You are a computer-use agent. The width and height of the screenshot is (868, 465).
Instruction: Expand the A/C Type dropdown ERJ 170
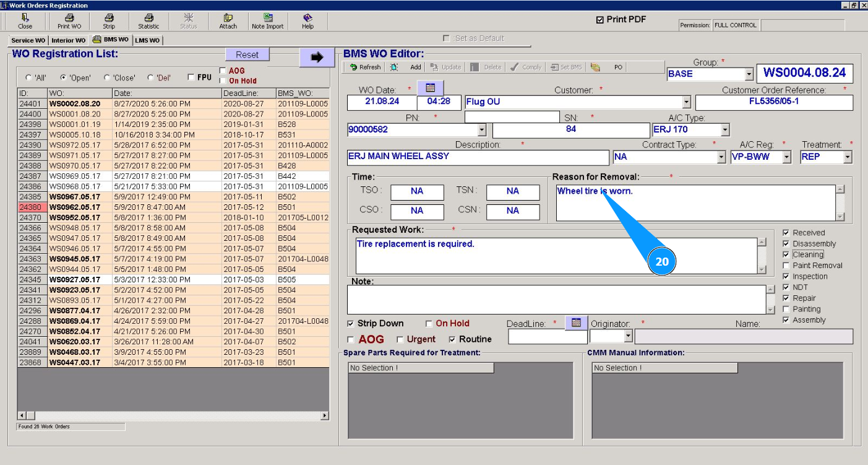(724, 130)
